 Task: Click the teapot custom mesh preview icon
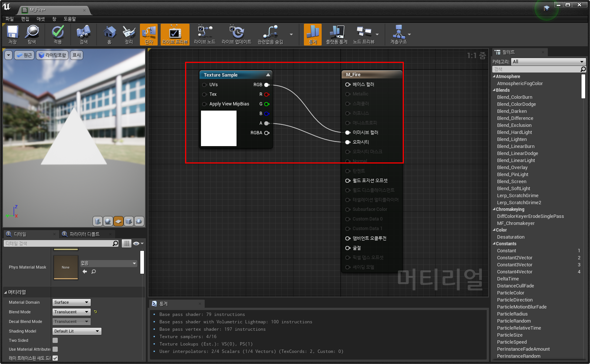click(x=139, y=221)
